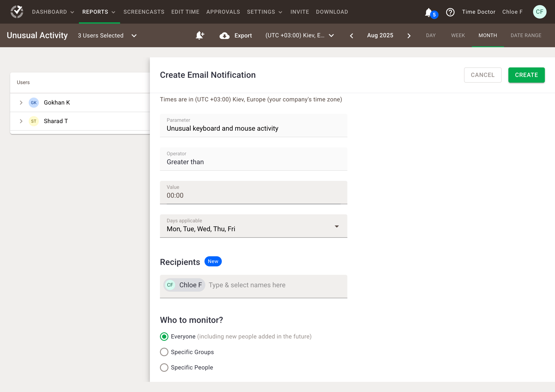
Task: Click the CREATE button
Action: coord(526,75)
